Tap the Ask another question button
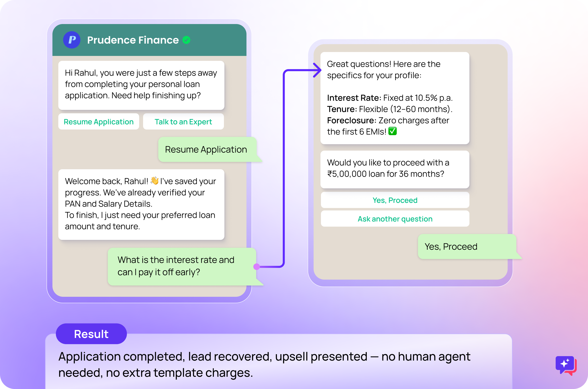The width and height of the screenshot is (588, 389). tap(395, 219)
